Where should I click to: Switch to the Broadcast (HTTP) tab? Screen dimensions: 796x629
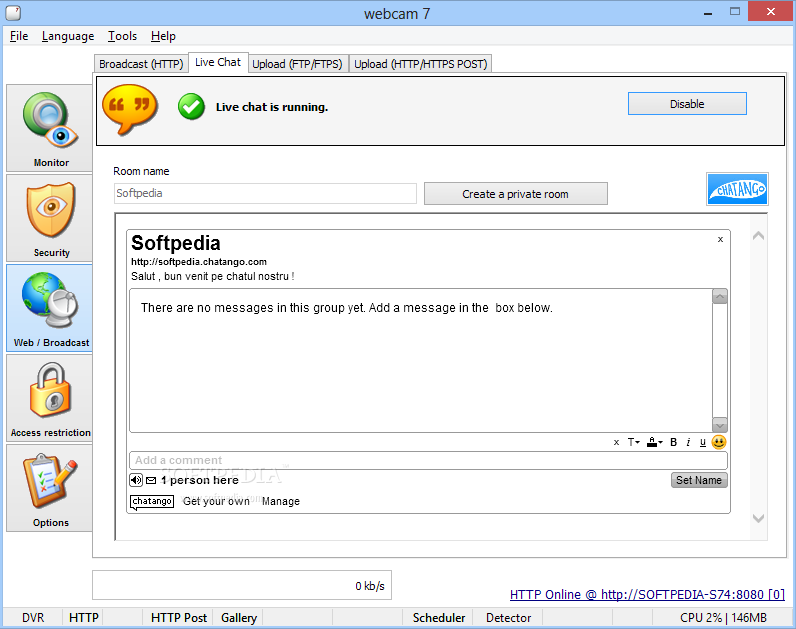141,64
